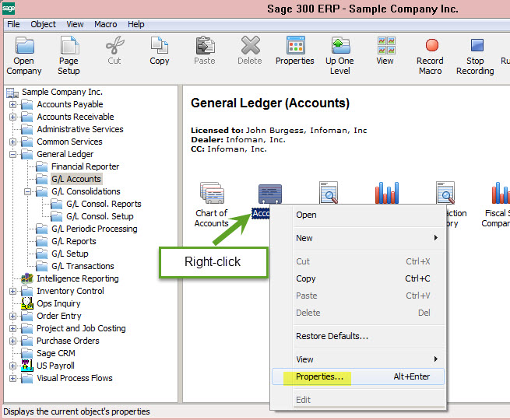Viewport: 510px width, 420px height.
Task: Open the View menu in menu bar
Action: (75, 24)
